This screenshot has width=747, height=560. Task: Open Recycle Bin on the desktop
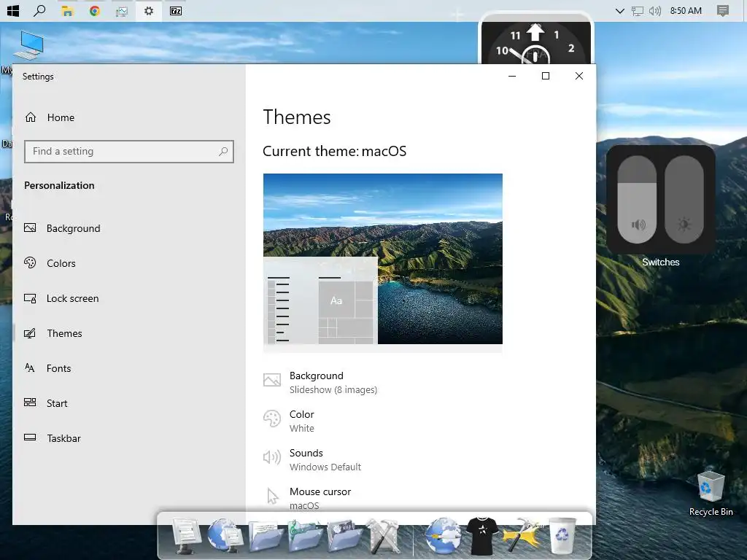[x=711, y=494]
